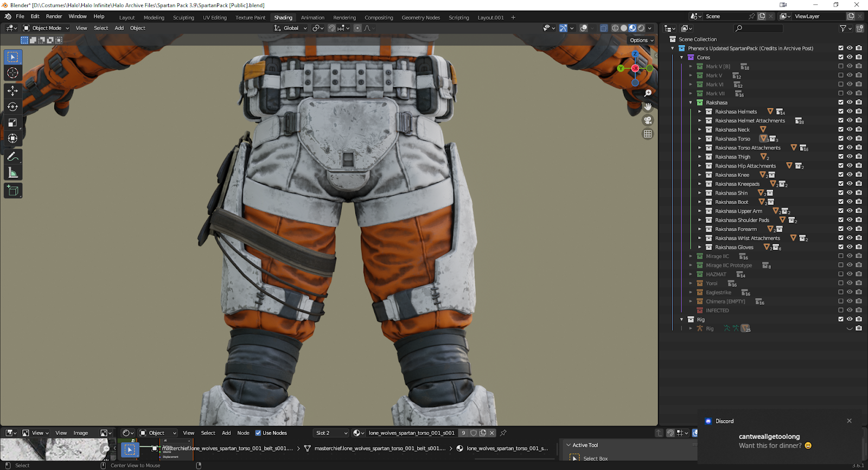This screenshot has height=470, width=868.
Task: Activate the Rotate tool
Action: click(12, 107)
